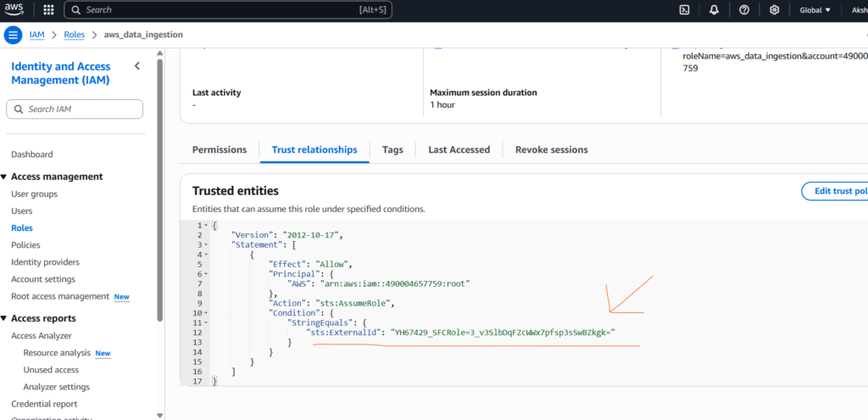868x420 pixels.
Task: Click the aws_data_ingestion breadcrumb text
Action: (143, 35)
